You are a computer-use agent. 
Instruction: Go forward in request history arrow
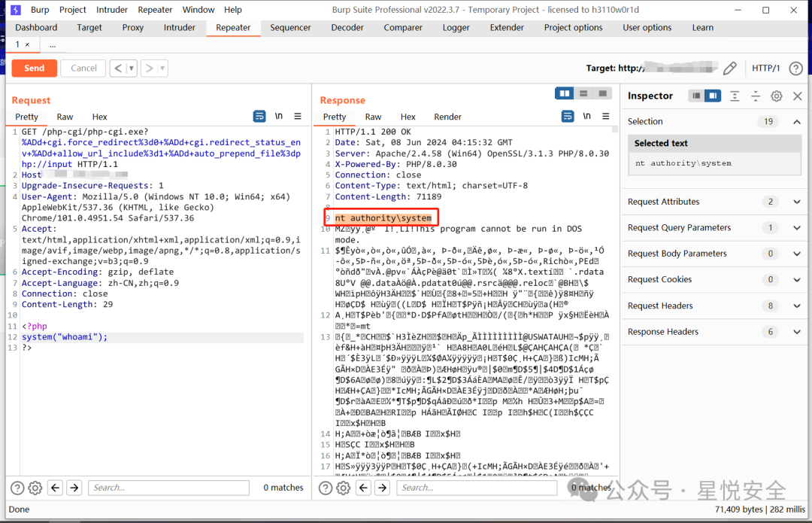click(x=149, y=68)
